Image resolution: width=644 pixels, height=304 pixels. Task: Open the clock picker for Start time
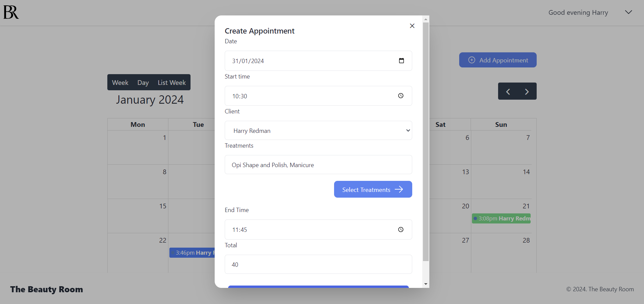(400, 96)
